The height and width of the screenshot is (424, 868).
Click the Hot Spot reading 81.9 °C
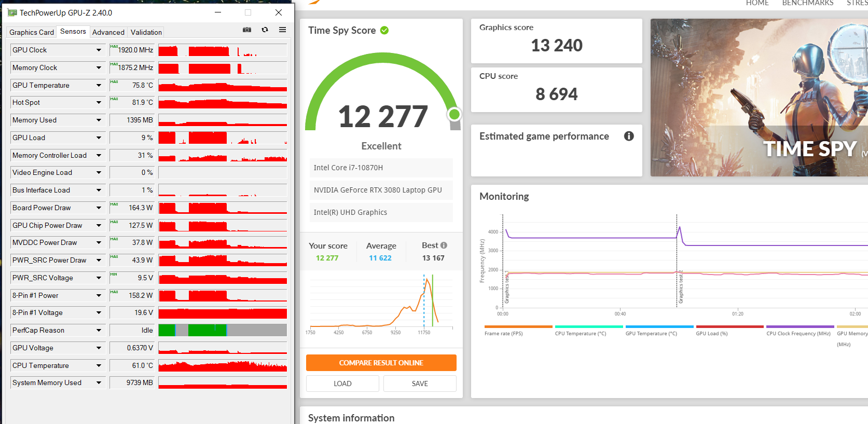click(142, 102)
